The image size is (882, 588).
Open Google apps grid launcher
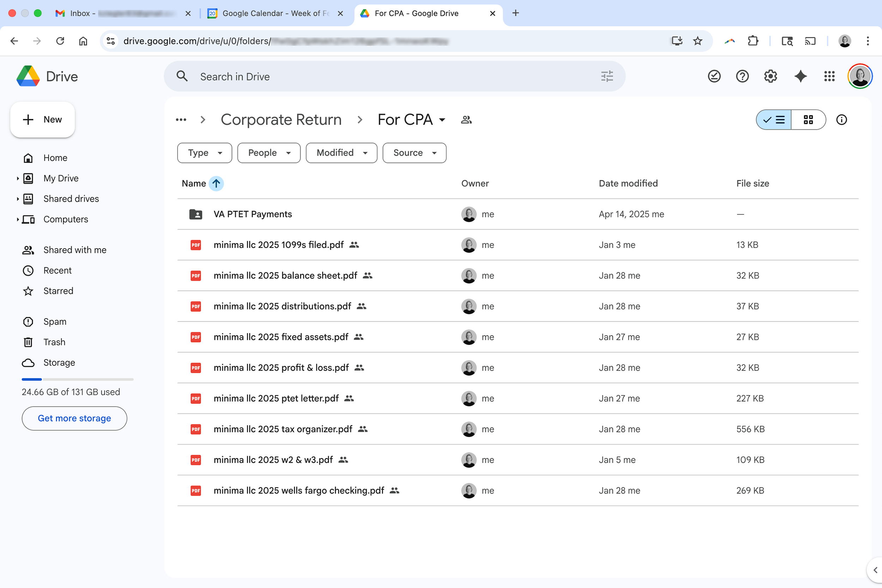(x=829, y=77)
